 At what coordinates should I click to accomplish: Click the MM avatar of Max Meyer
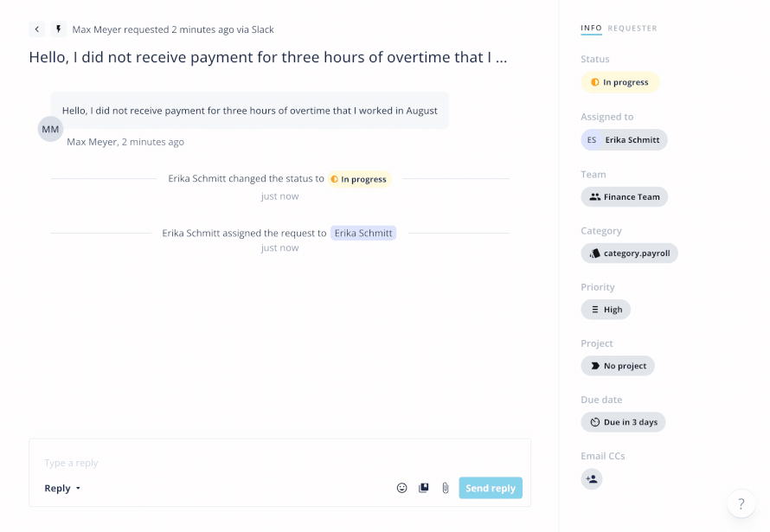click(x=50, y=129)
